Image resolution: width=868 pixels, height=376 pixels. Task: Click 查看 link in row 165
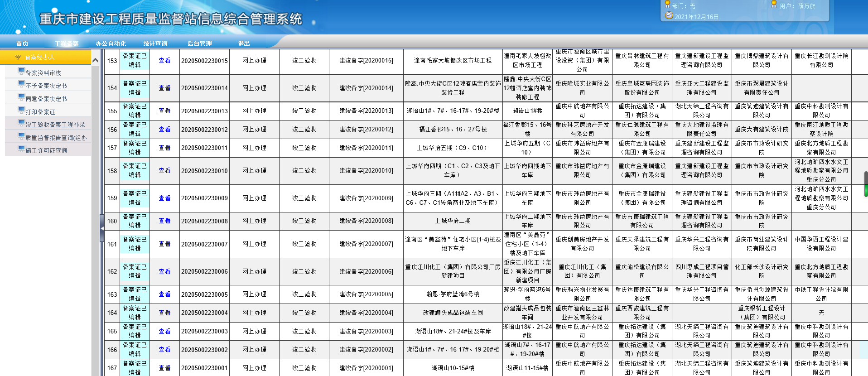164,331
